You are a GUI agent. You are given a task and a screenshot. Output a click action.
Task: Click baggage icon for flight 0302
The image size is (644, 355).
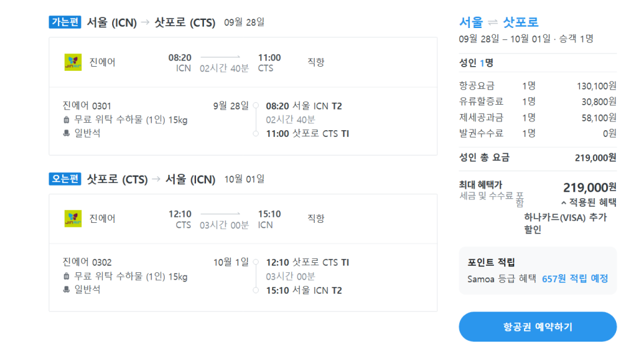click(x=67, y=276)
